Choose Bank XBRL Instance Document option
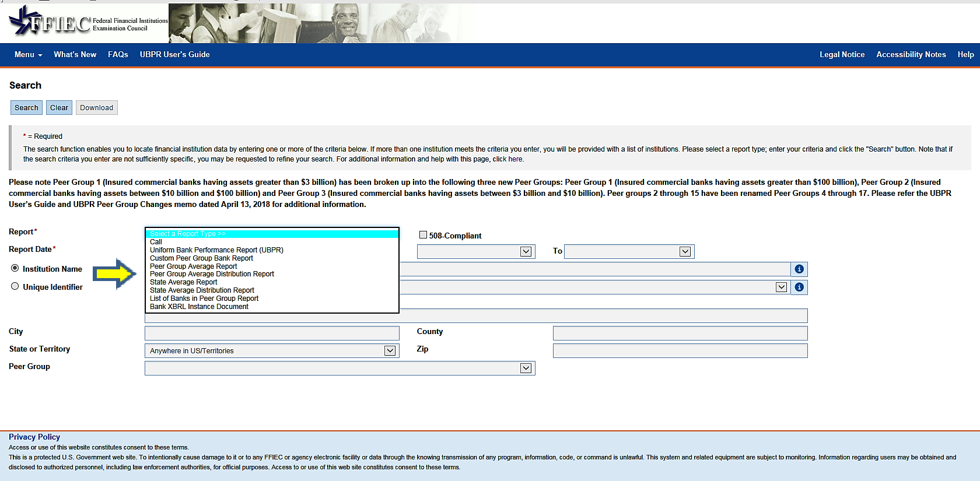Screen dimensions: 980x481 tap(199, 307)
